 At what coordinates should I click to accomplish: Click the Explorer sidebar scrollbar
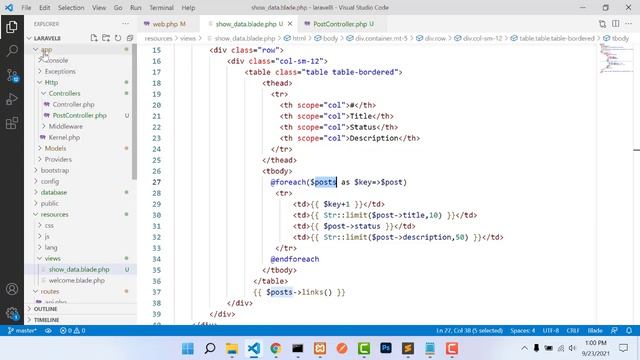pyautogui.click(x=134, y=111)
